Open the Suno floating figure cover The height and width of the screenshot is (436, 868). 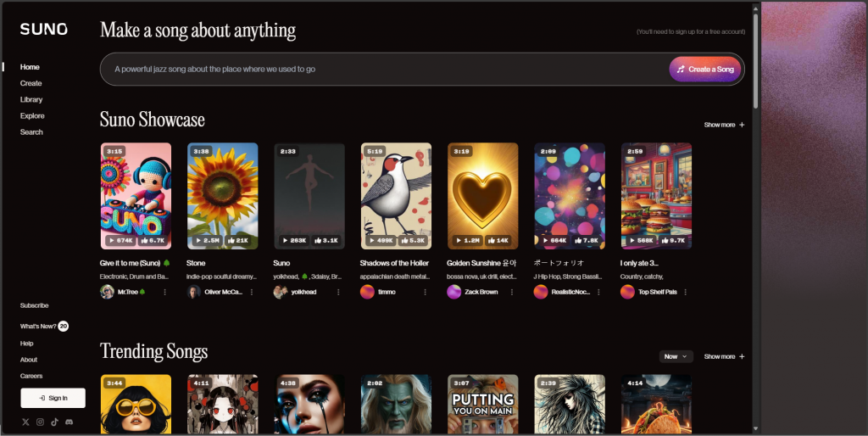pyautogui.click(x=309, y=196)
